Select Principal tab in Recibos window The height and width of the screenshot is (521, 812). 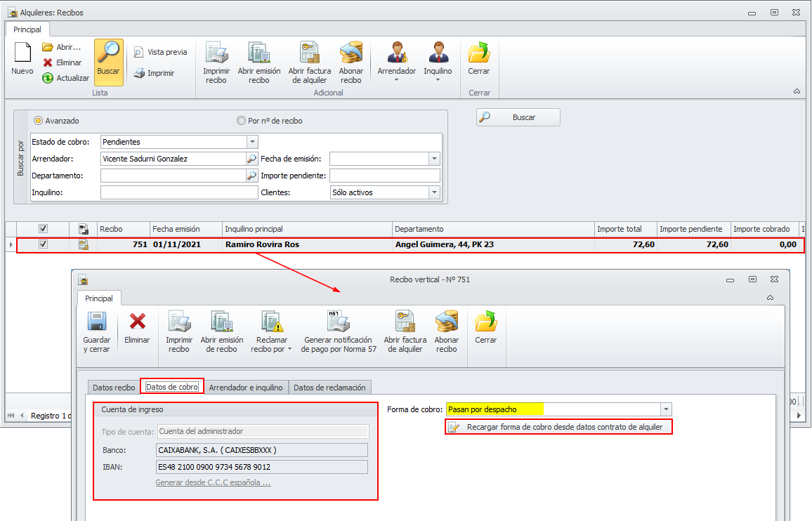point(27,29)
